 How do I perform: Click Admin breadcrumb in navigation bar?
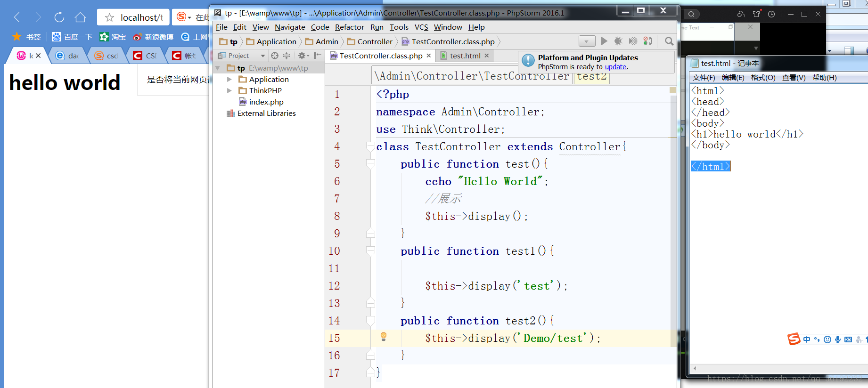[322, 41]
